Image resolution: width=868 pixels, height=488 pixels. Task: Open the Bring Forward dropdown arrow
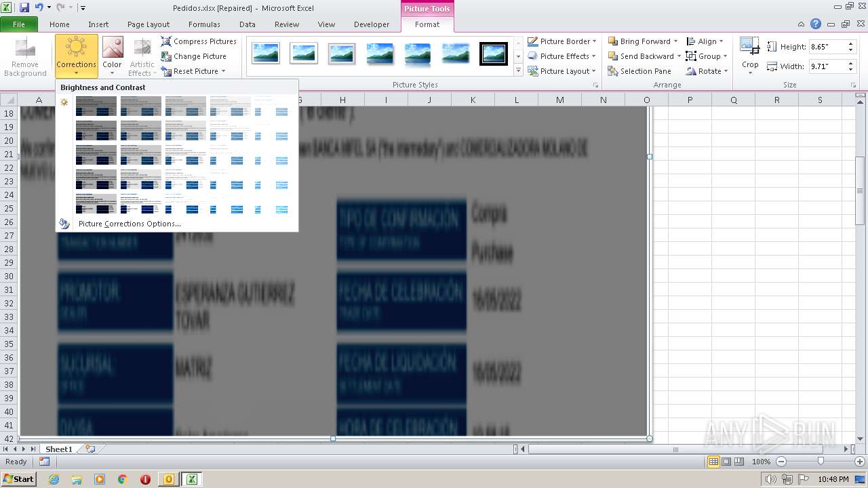point(677,41)
